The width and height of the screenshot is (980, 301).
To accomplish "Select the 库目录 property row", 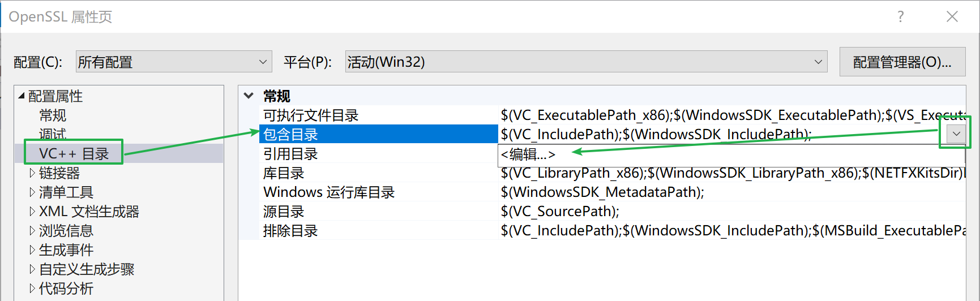I will pos(284,173).
